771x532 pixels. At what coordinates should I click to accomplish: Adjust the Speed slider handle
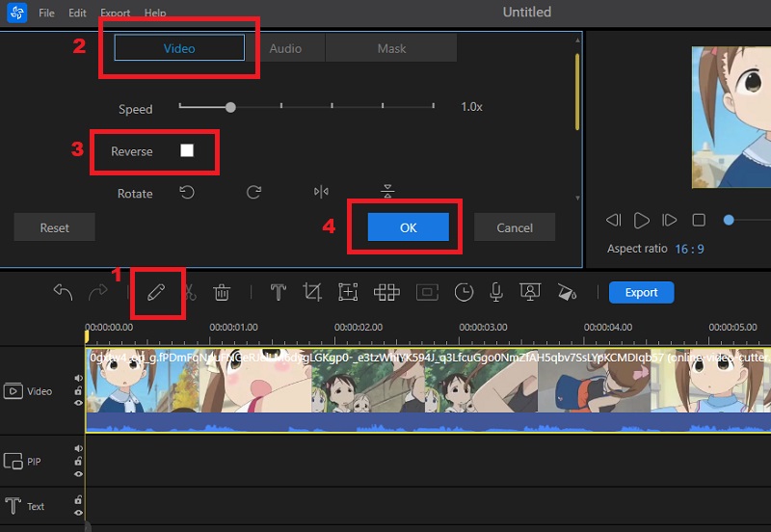230,107
